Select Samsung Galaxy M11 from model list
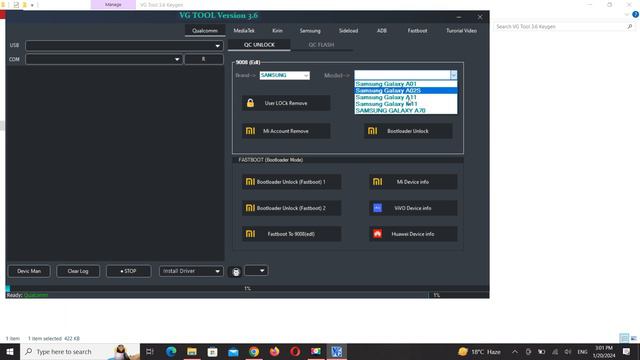640x360 pixels. 406,104
